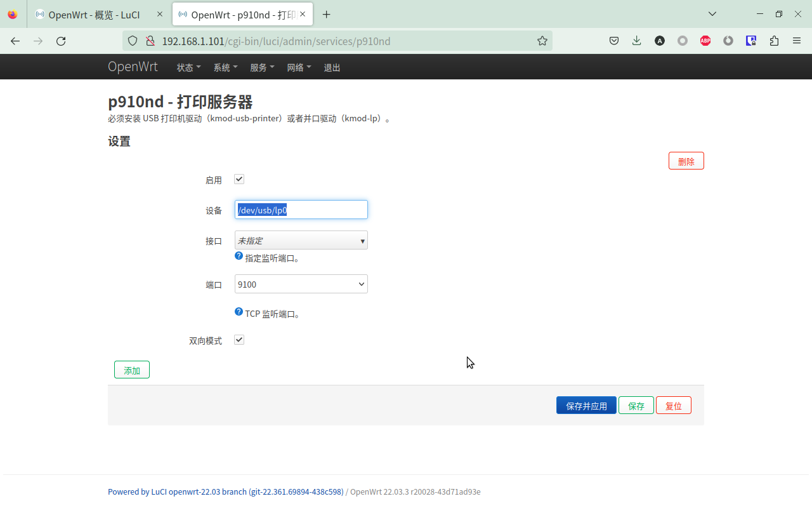The image size is (812, 508).
Task: Click the Firefox logo icon in tab bar
Action: click(13, 14)
